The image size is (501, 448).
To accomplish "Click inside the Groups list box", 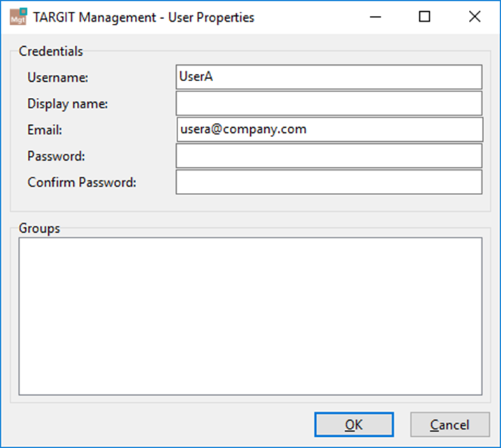I will pos(250,316).
